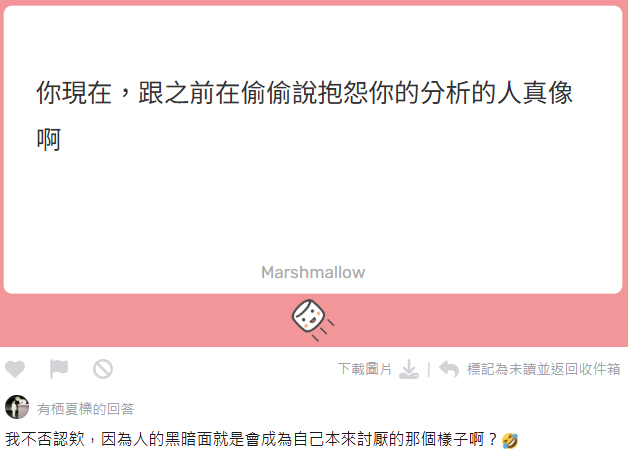Screen dimensions: 628x466
Task: Click the Marshmallow watermark text
Action: click(x=313, y=272)
